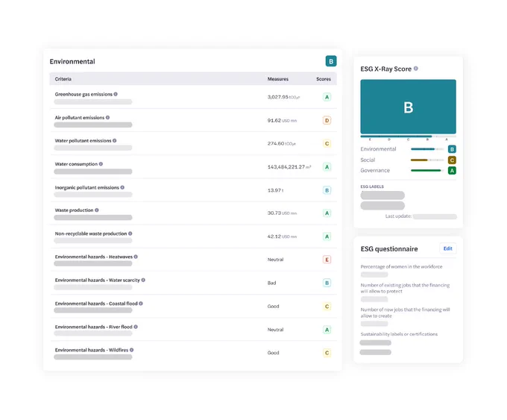Click the ESG LABELS heading

pyautogui.click(x=372, y=187)
